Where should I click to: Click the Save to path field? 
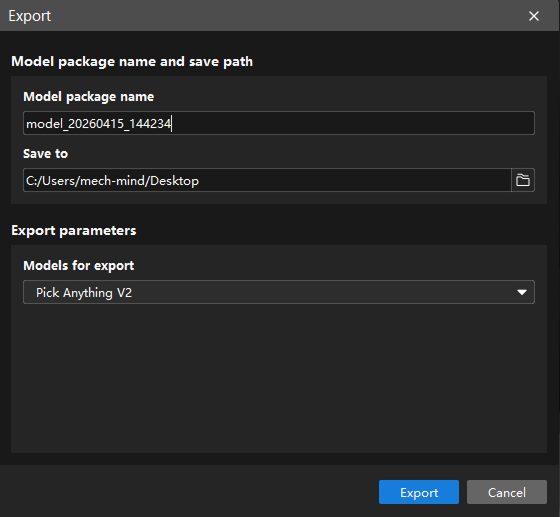point(267,180)
